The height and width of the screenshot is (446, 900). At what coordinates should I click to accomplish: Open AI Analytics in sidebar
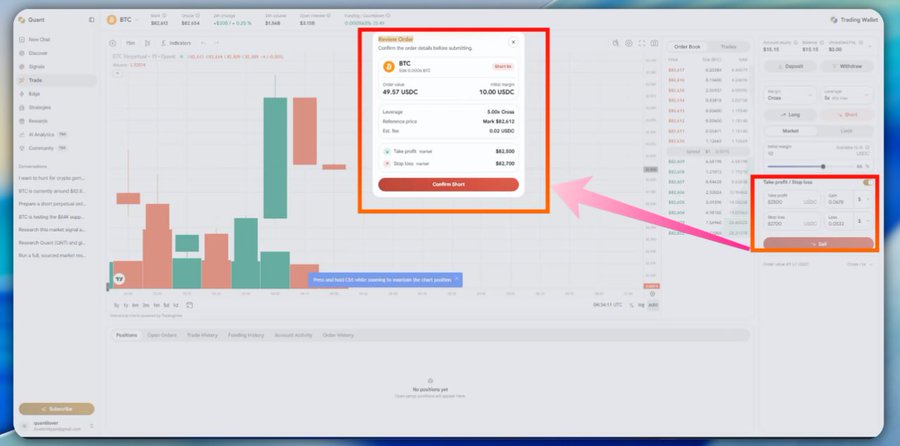click(x=56, y=134)
